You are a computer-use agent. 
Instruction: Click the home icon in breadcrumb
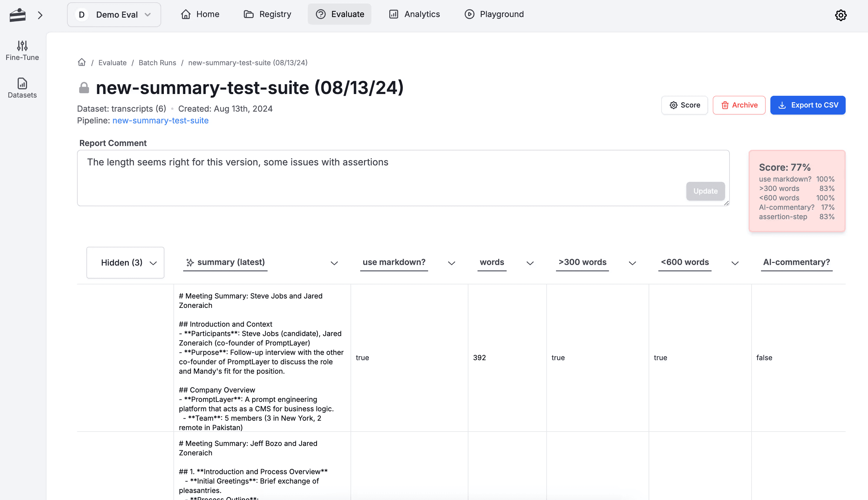coord(82,62)
